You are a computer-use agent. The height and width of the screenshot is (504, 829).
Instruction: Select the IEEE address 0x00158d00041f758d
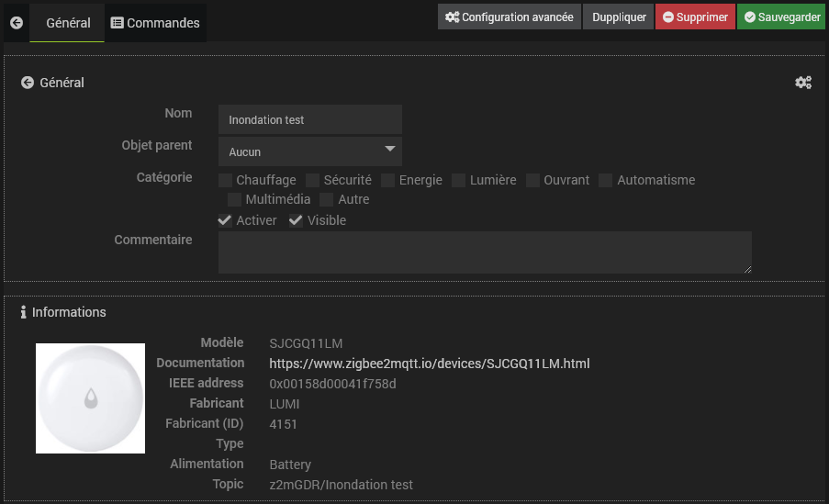[332, 384]
